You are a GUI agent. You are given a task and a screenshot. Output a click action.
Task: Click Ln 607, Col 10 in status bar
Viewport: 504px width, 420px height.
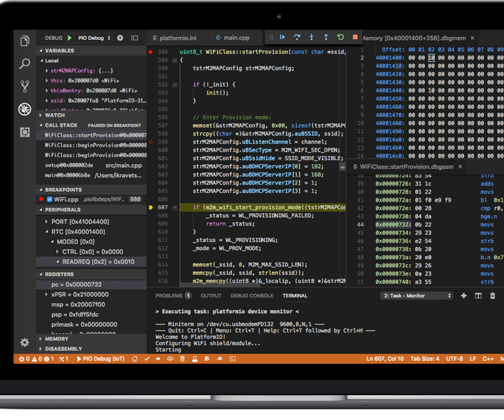[384, 359]
